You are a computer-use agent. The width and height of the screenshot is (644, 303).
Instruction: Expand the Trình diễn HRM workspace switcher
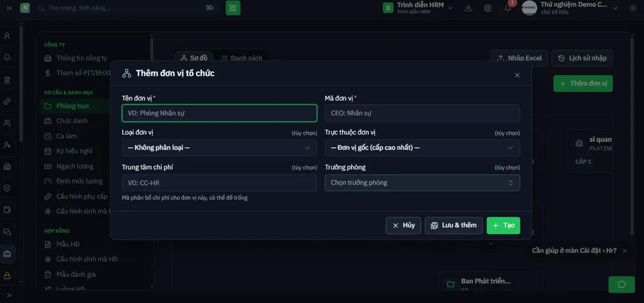[418, 8]
